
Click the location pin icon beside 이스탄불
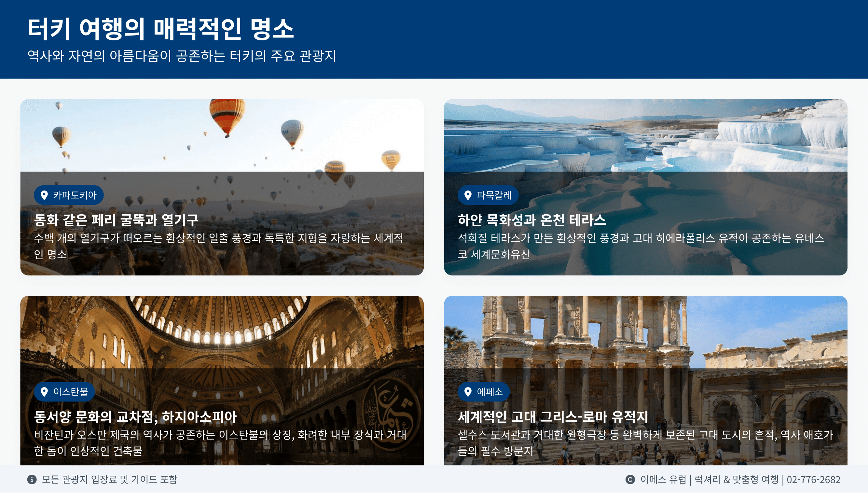(44, 392)
